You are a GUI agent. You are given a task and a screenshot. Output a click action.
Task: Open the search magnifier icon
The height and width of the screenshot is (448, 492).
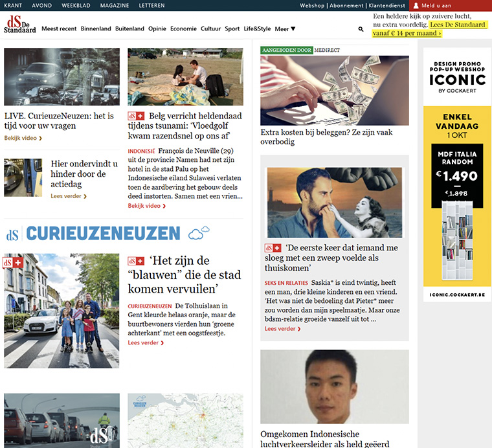click(x=361, y=29)
